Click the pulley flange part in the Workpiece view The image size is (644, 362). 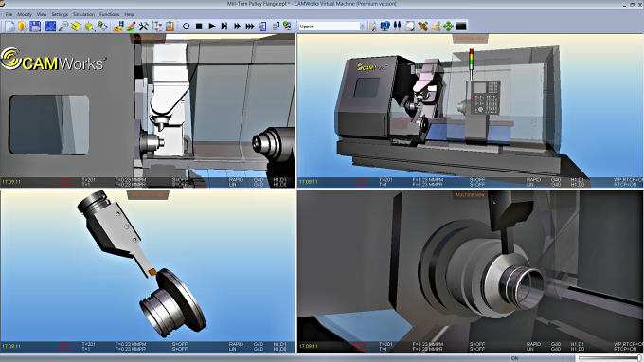pos(172,304)
